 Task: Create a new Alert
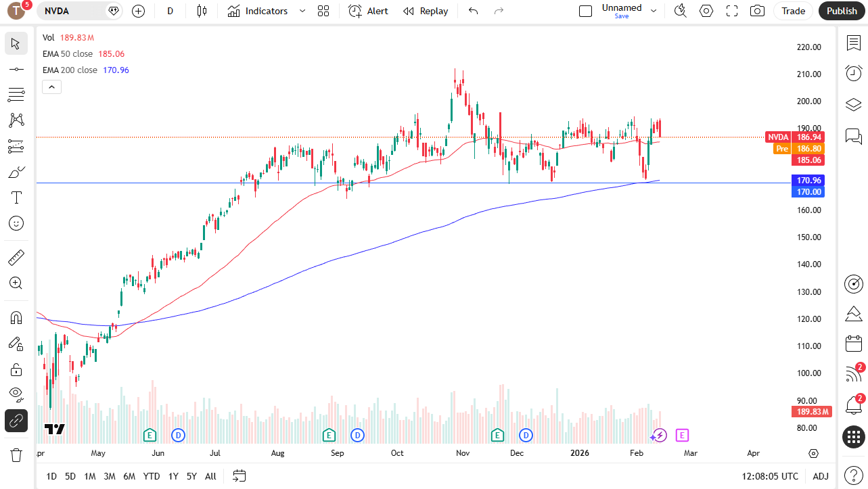369,11
